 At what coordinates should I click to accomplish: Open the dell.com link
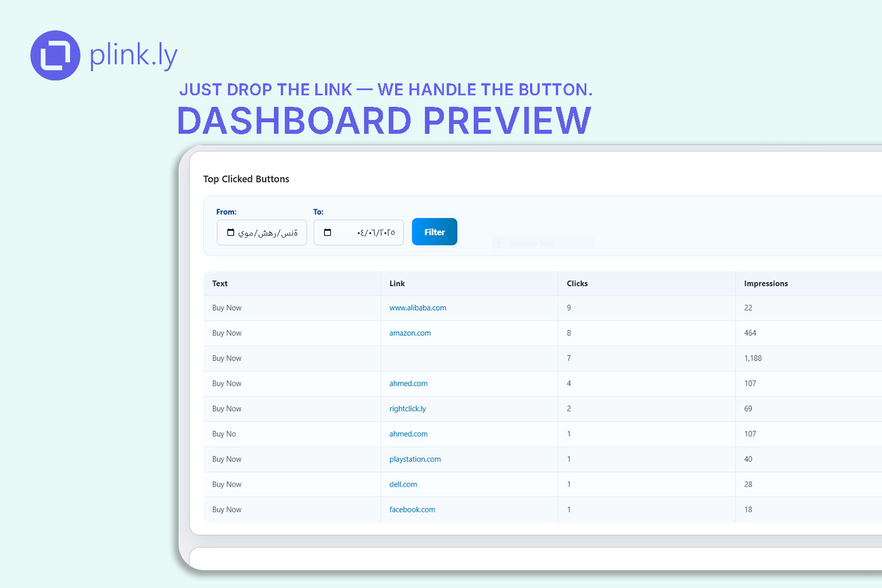tap(403, 485)
